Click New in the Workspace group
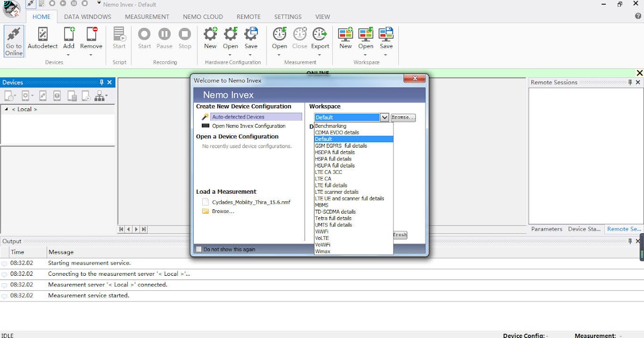 (346, 39)
